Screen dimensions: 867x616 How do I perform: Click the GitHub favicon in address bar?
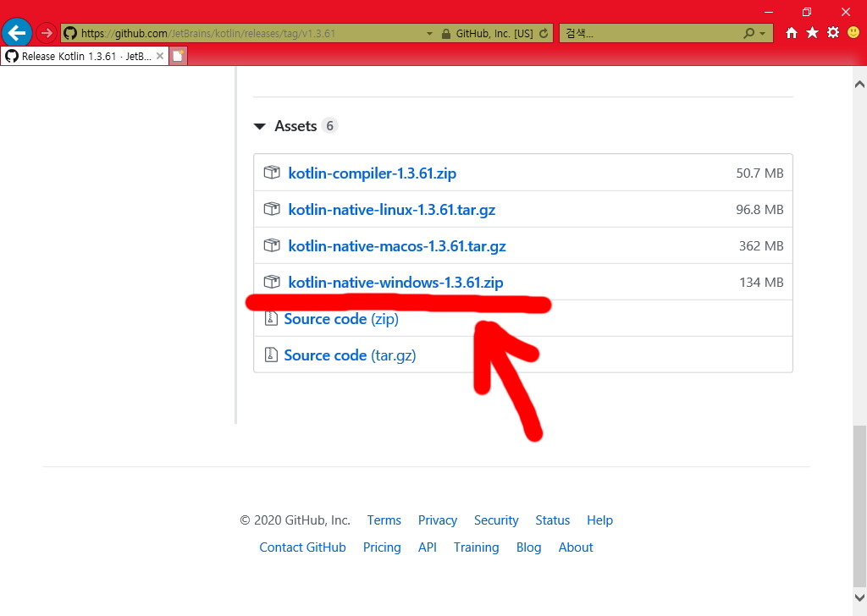point(69,33)
